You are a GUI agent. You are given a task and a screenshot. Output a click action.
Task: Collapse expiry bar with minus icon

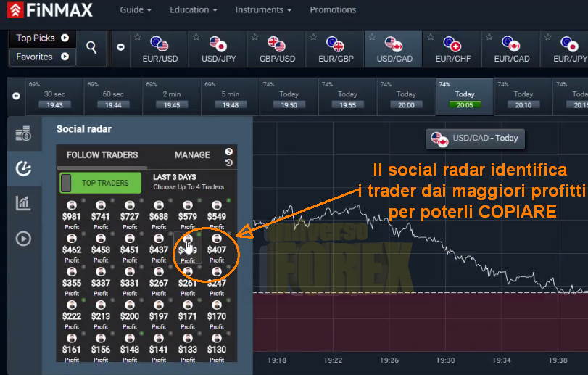[16, 96]
